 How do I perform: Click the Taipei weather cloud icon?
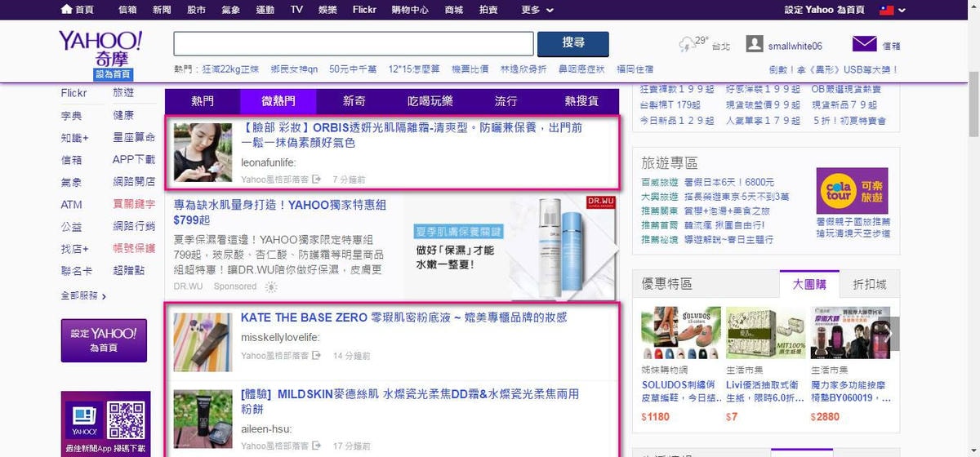pyautogui.click(x=688, y=44)
